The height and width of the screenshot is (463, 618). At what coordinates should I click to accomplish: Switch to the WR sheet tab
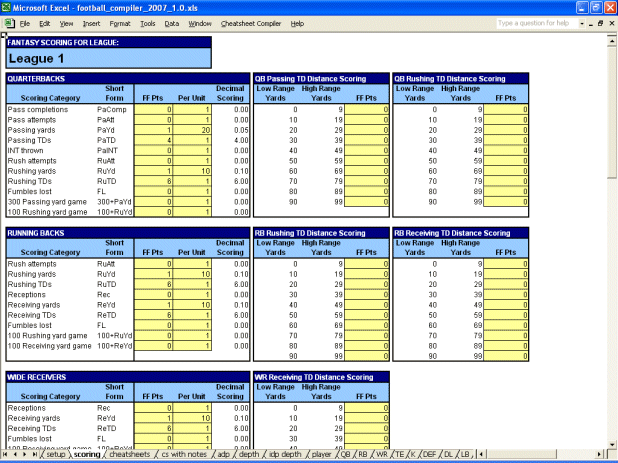point(382,454)
